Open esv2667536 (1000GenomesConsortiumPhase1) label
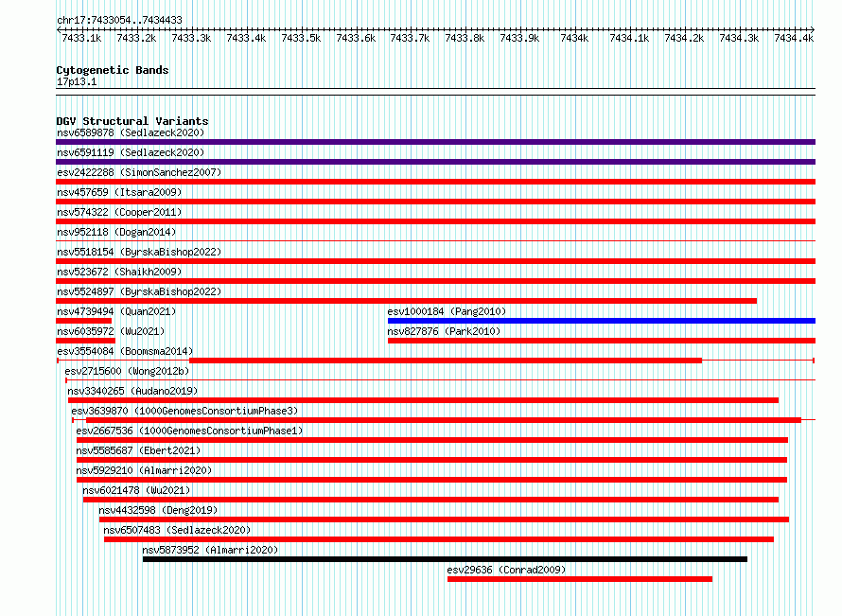 click(189, 431)
